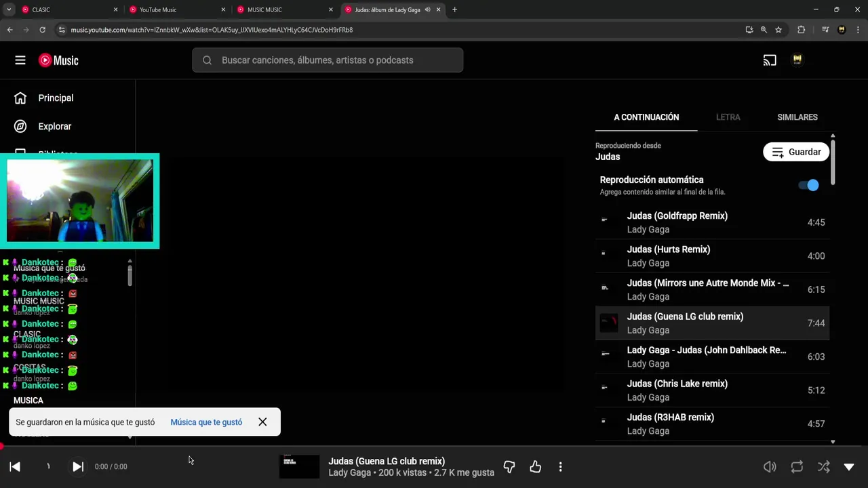Toggle Reproducción automática switch

(808, 185)
